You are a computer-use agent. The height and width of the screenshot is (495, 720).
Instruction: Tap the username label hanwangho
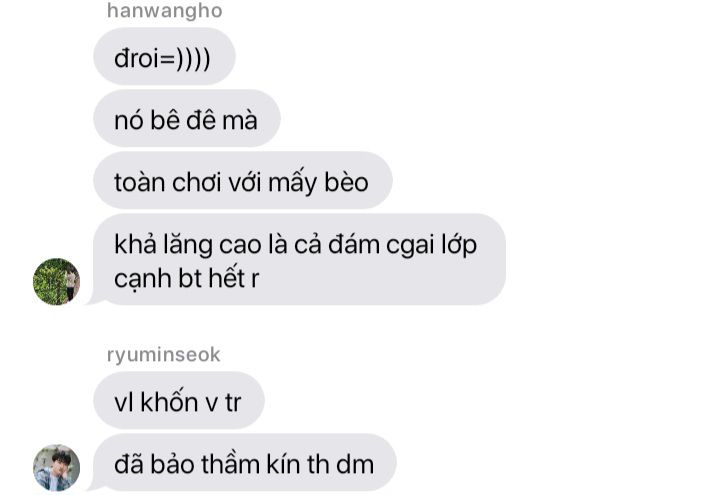(x=164, y=11)
